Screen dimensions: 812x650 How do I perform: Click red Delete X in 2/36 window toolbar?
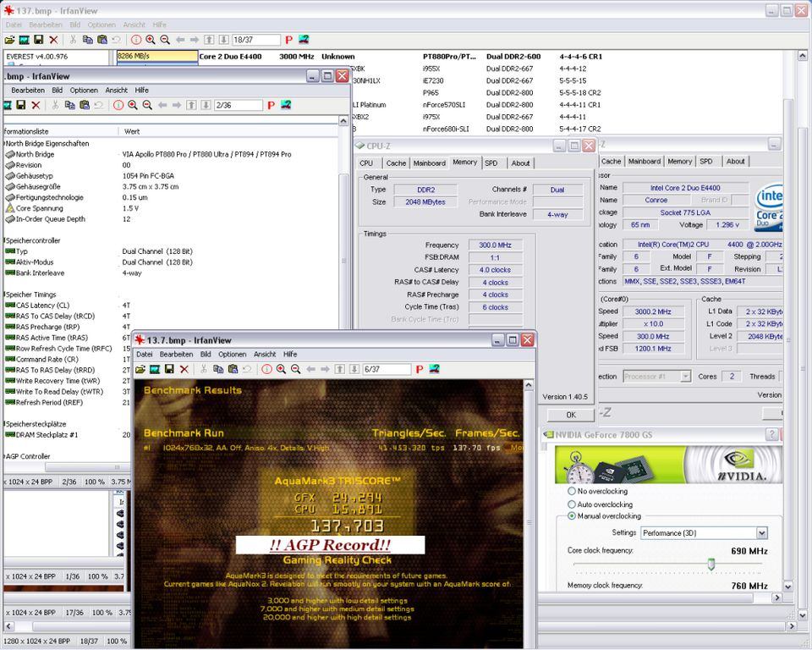click(36, 105)
